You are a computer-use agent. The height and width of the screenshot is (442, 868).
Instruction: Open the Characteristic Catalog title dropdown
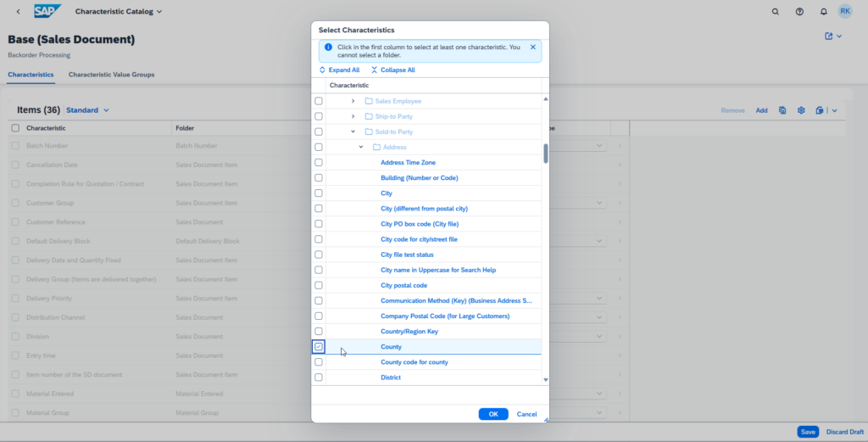click(x=119, y=12)
